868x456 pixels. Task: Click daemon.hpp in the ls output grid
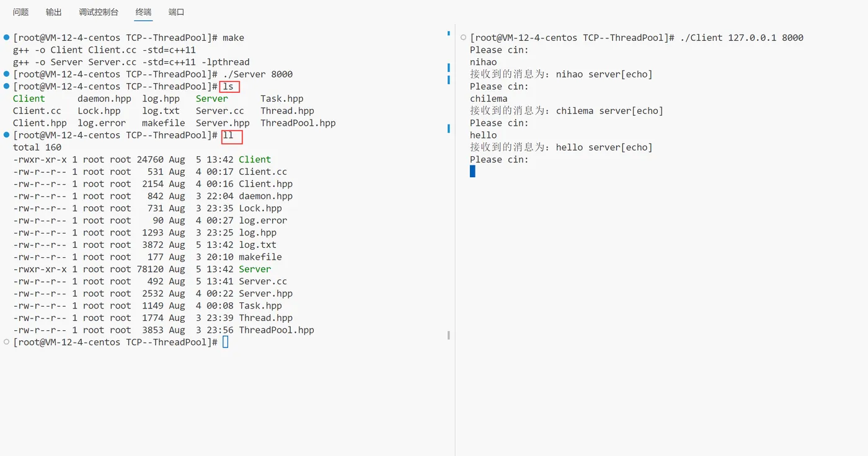click(x=104, y=99)
